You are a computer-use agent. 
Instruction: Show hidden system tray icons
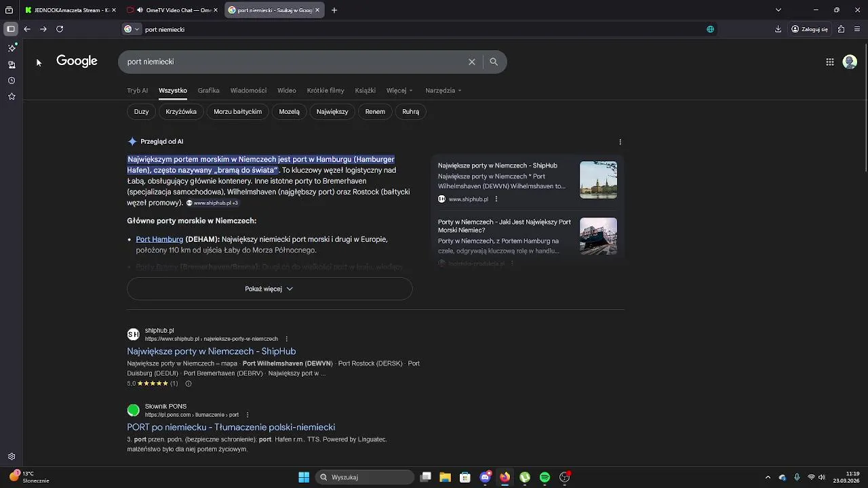click(x=768, y=477)
